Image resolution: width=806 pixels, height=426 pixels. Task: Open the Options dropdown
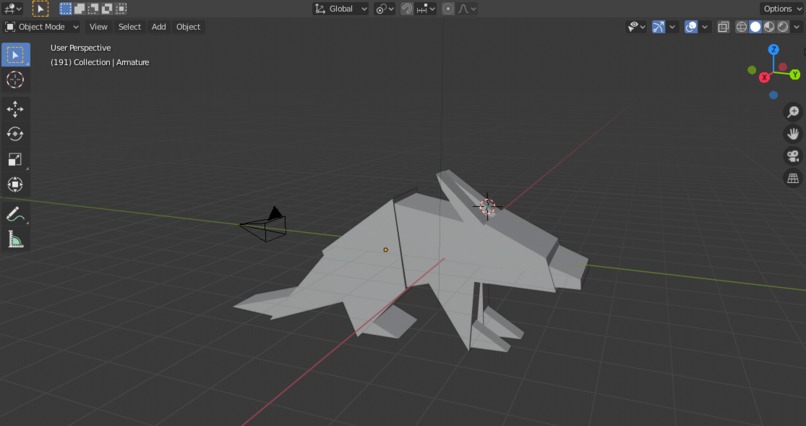[x=782, y=9]
